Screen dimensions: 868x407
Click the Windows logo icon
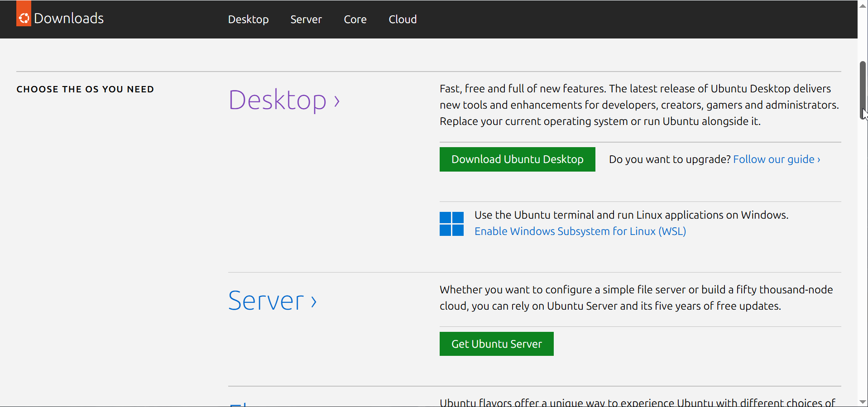[x=451, y=224]
